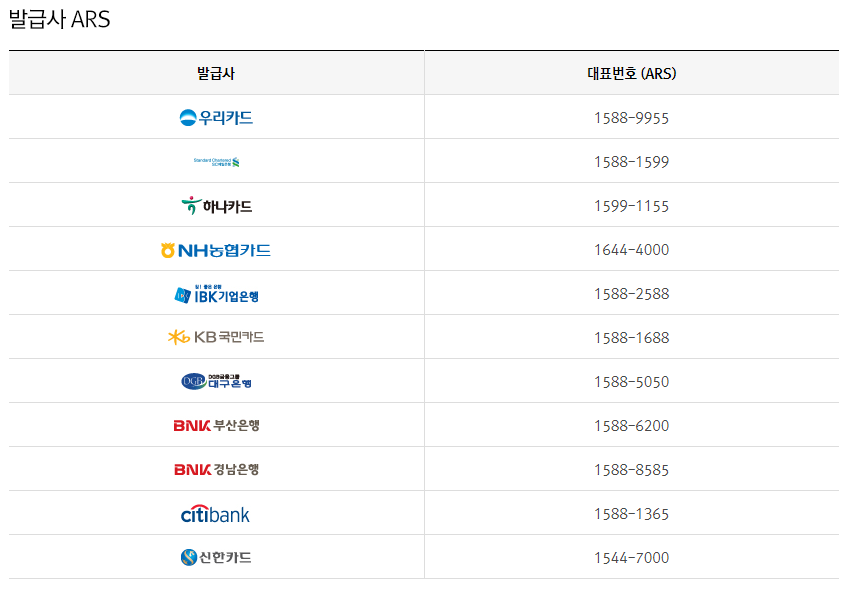This screenshot has height=593, width=852.
Task: Click the citibank logo
Action: point(215,514)
